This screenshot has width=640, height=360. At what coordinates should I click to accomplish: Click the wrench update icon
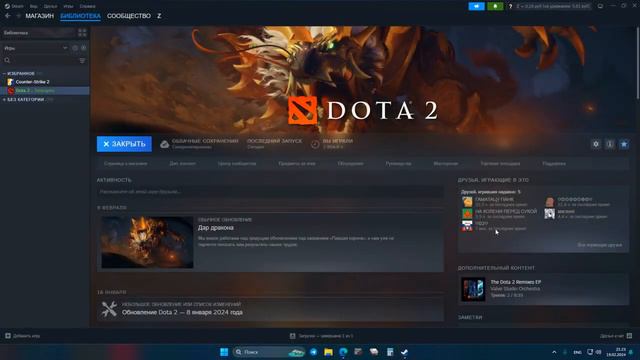[x=109, y=309]
